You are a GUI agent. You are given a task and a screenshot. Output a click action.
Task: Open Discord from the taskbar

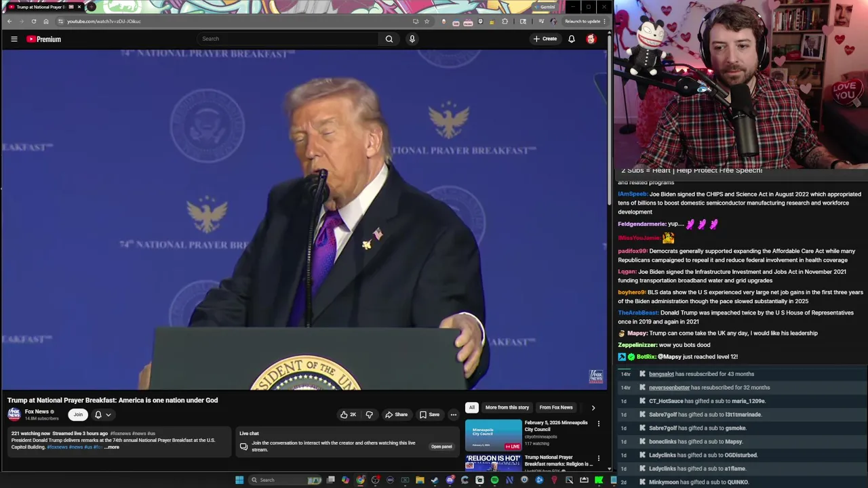pos(450,480)
